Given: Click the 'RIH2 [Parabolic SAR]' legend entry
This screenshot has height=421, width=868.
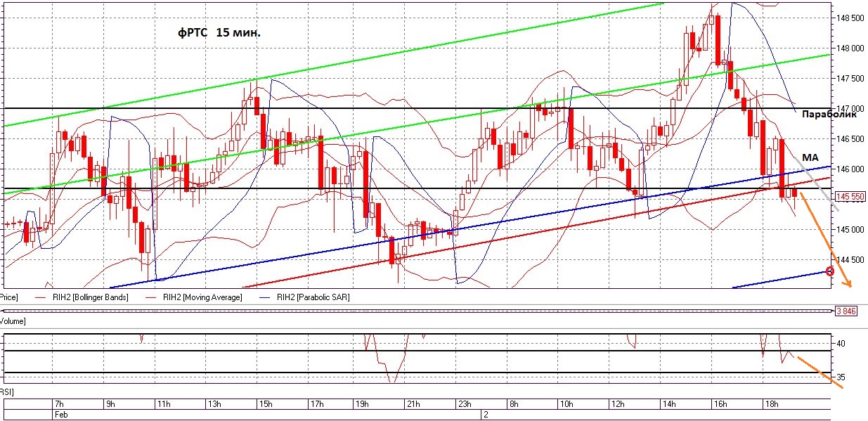Looking at the screenshot, I should tap(313, 297).
